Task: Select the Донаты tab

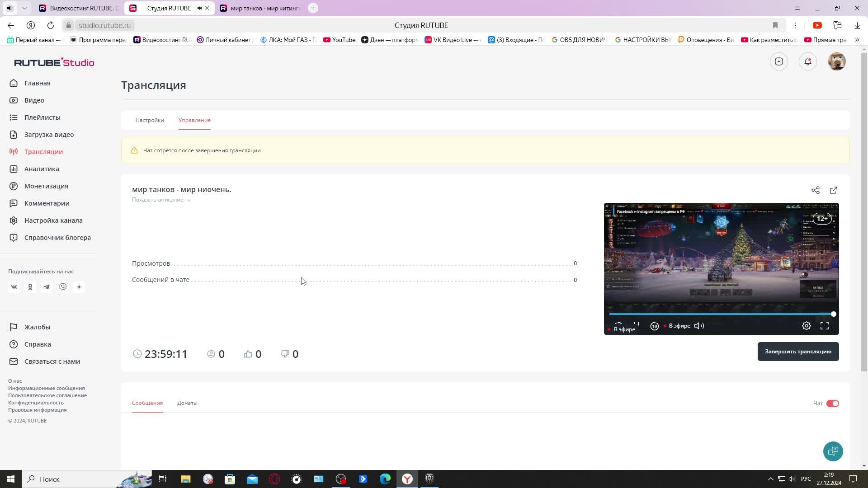Action: pyautogui.click(x=187, y=403)
